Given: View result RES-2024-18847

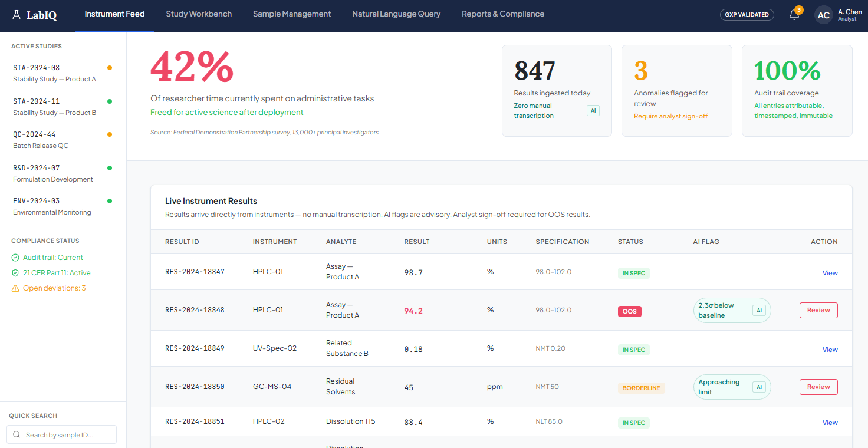Looking at the screenshot, I should pos(830,273).
